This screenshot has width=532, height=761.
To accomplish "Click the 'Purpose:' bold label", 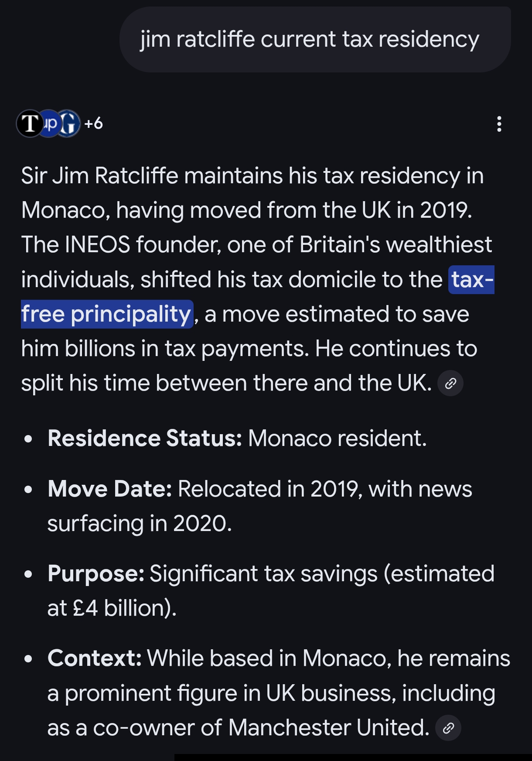I will (96, 573).
